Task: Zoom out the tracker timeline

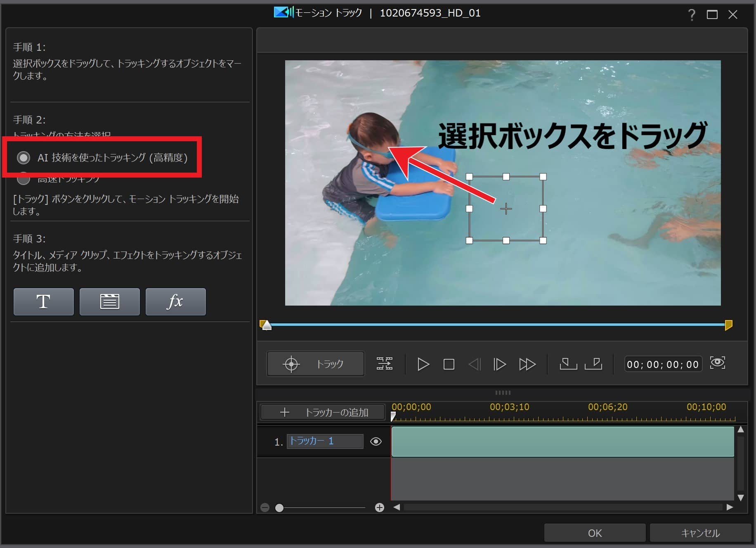Action: click(x=265, y=508)
